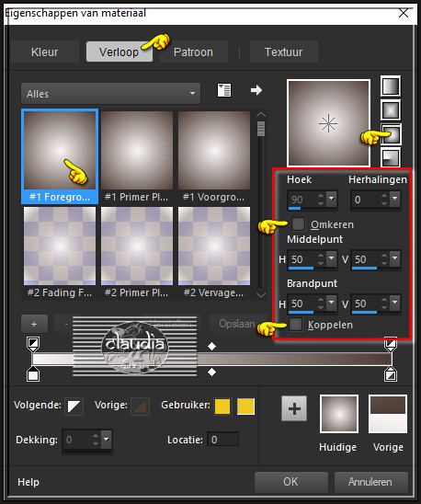
Task: Enable the Koppelen checkbox
Action: [295, 325]
